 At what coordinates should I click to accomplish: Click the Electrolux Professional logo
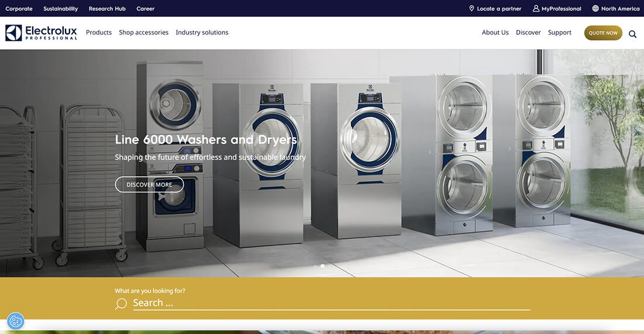pos(41,33)
